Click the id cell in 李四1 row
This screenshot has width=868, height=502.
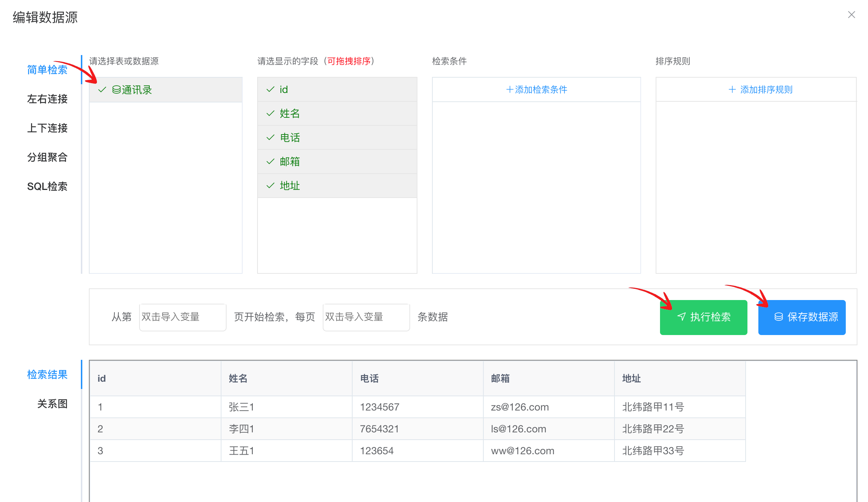coord(156,429)
